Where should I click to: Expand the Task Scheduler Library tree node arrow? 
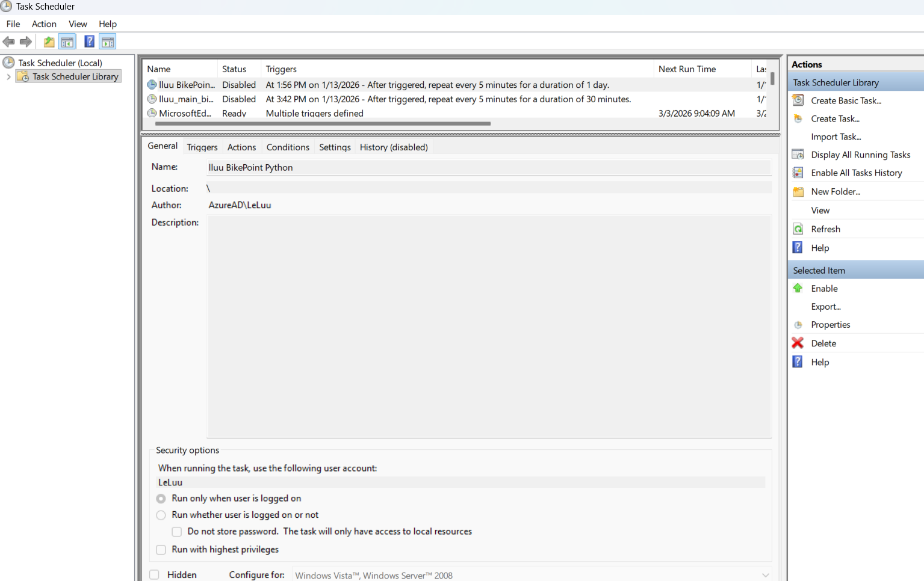[x=8, y=77]
